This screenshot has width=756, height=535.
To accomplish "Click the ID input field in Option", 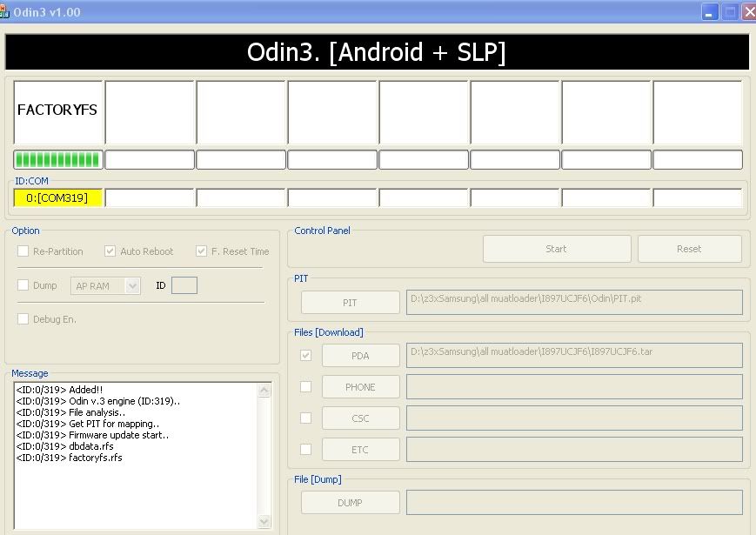I will (184, 285).
